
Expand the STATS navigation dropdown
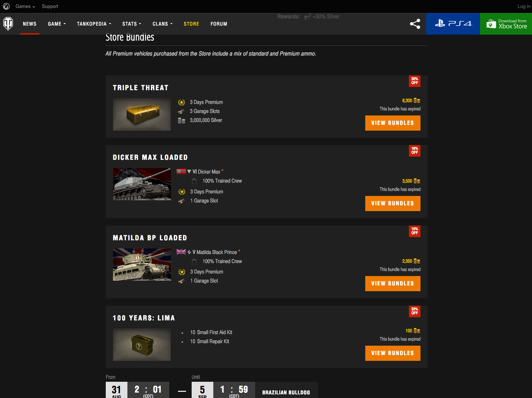[x=132, y=24]
